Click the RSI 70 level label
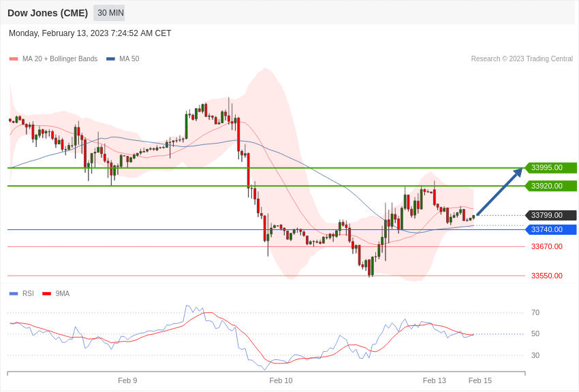Image resolution: width=579 pixels, height=392 pixels. (x=535, y=312)
